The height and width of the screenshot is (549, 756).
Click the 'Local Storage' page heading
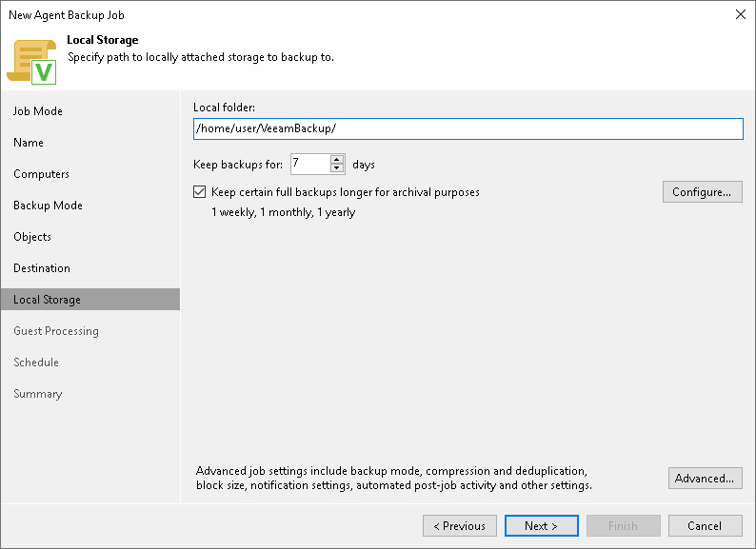pos(103,40)
